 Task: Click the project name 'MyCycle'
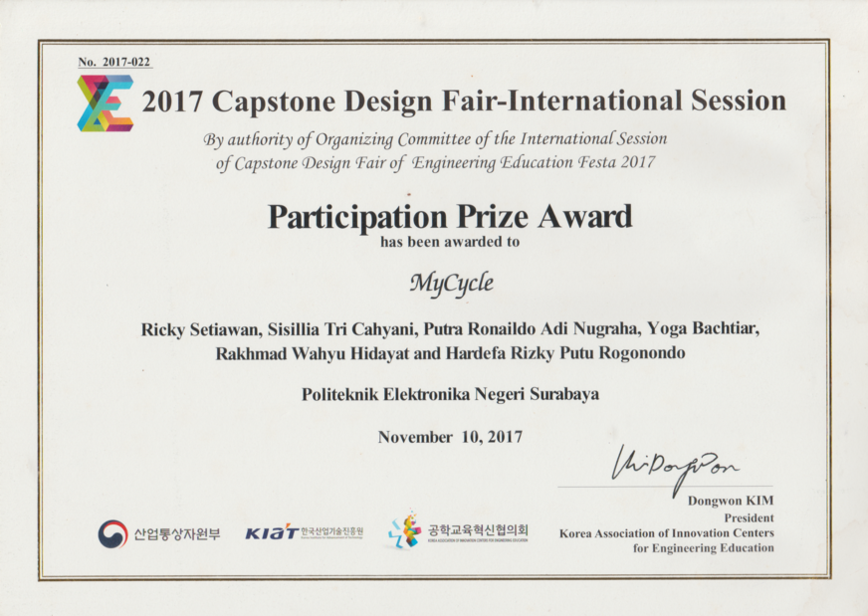[x=451, y=284]
